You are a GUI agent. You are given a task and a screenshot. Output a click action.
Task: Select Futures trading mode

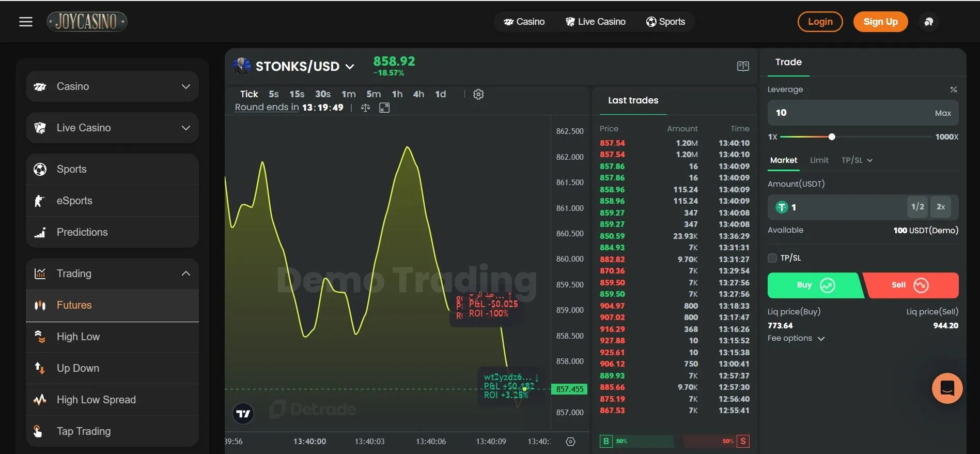tap(112, 305)
